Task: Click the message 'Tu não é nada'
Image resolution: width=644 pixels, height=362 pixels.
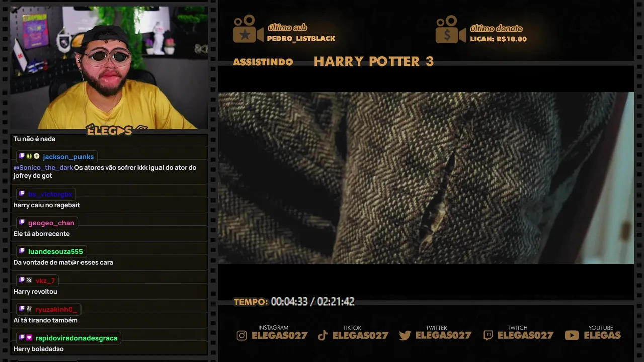Action: [34, 139]
